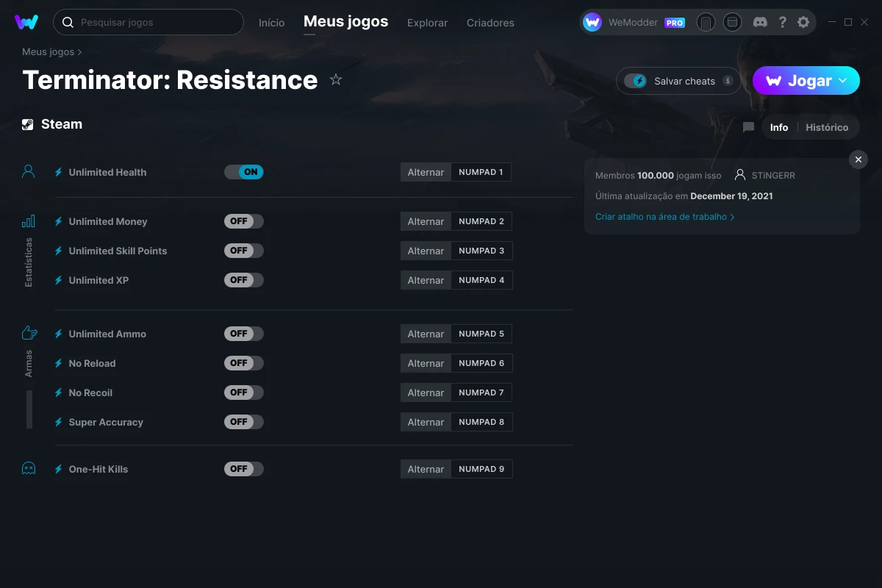Change the NUMPAD 7 hotkey binding
This screenshot has height=588, width=882.
click(481, 392)
